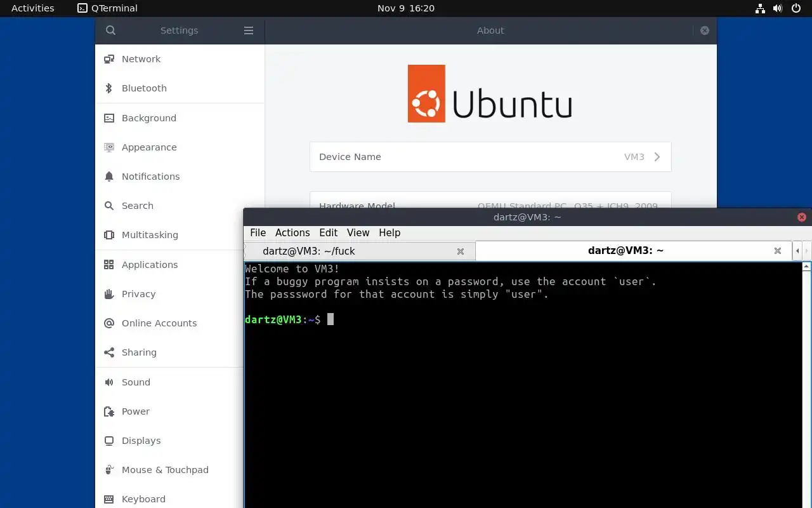This screenshot has height=508, width=812.
Task: Open Activities overview
Action: (x=33, y=8)
